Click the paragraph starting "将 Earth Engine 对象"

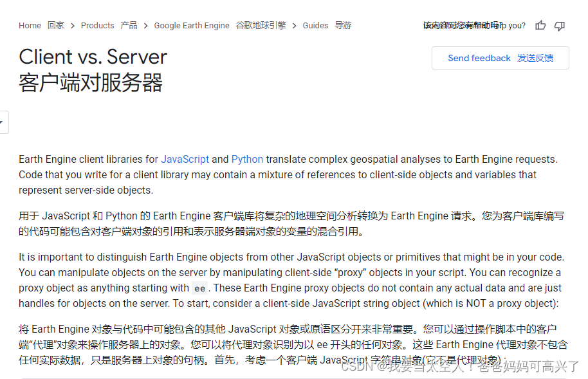[293, 344]
